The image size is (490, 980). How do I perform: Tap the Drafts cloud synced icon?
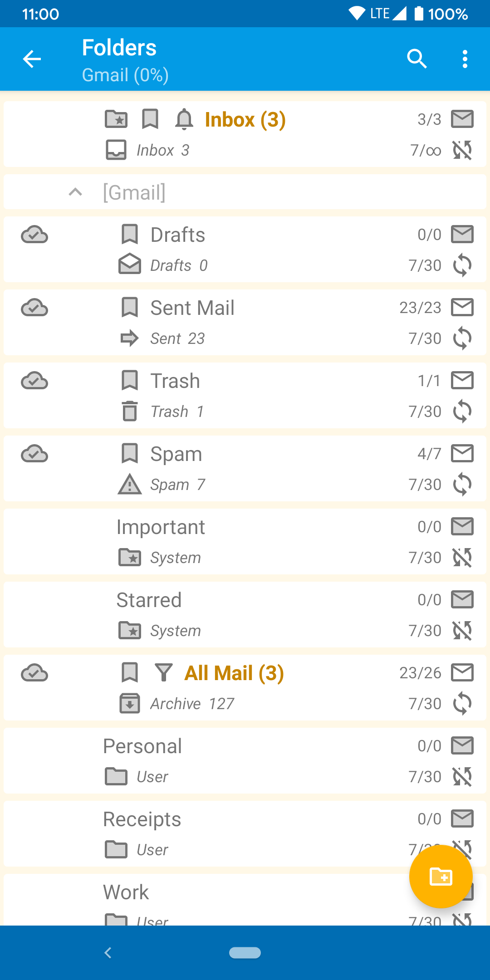[x=34, y=235]
